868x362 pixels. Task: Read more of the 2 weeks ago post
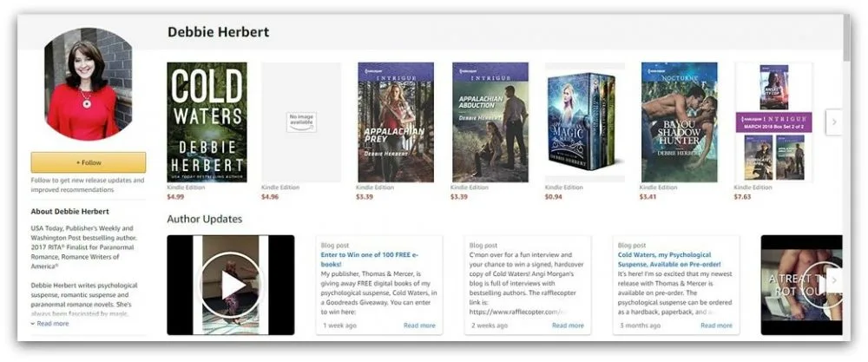click(x=568, y=326)
